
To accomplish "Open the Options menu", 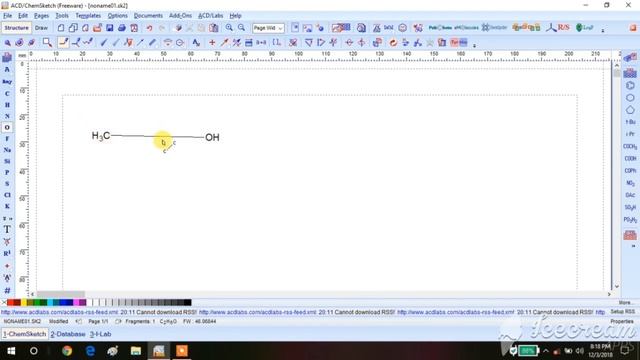I will pos(118,16).
